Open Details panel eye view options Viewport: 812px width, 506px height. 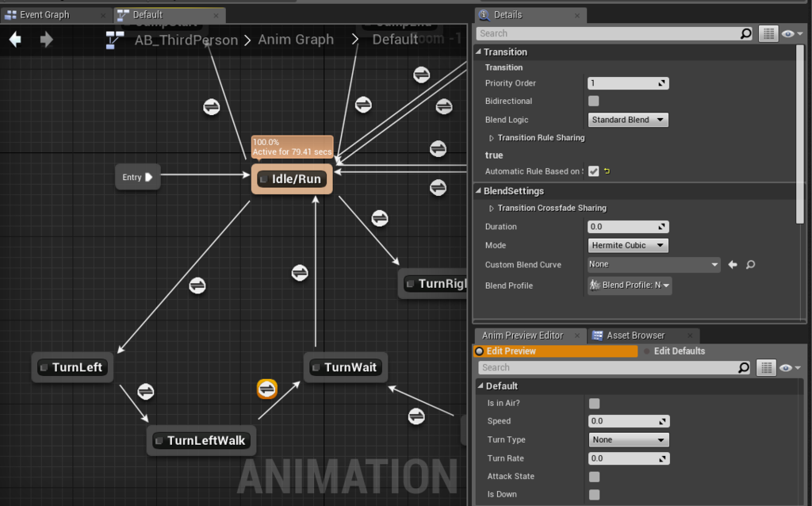click(792, 33)
